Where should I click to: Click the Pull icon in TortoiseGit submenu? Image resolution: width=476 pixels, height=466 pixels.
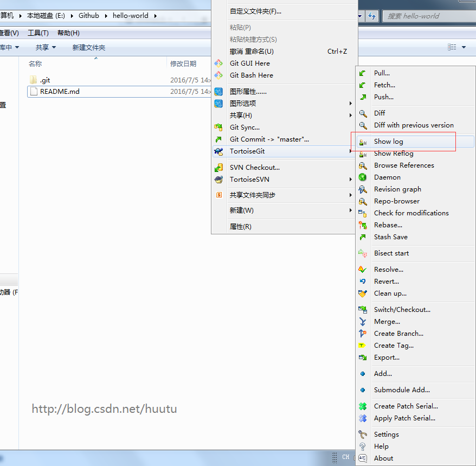363,73
